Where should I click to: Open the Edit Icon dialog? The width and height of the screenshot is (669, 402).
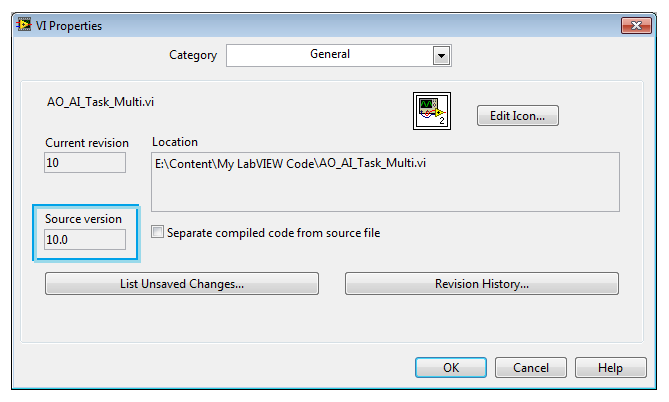[518, 116]
